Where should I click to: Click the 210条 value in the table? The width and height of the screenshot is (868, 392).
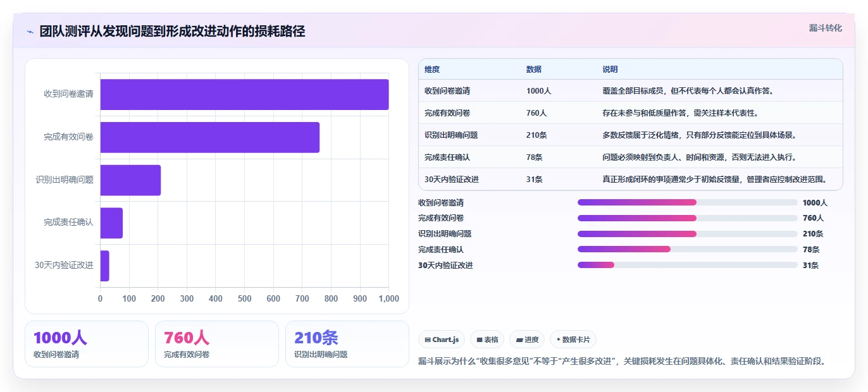[536, 135]
